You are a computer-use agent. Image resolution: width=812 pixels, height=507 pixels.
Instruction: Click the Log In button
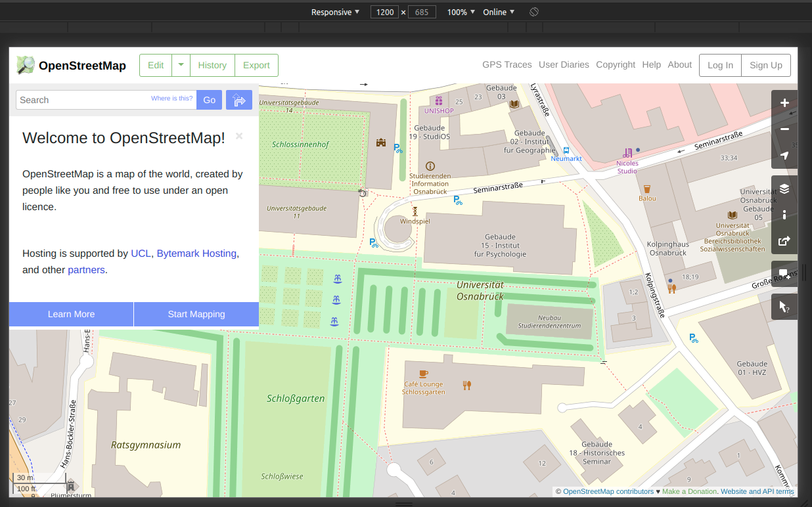(x=720, y=65)
